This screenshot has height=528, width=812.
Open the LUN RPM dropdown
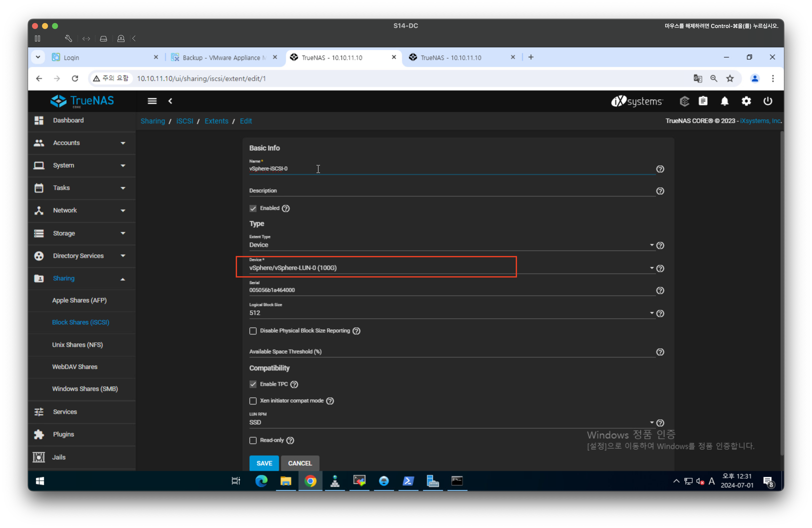point(450,422)
